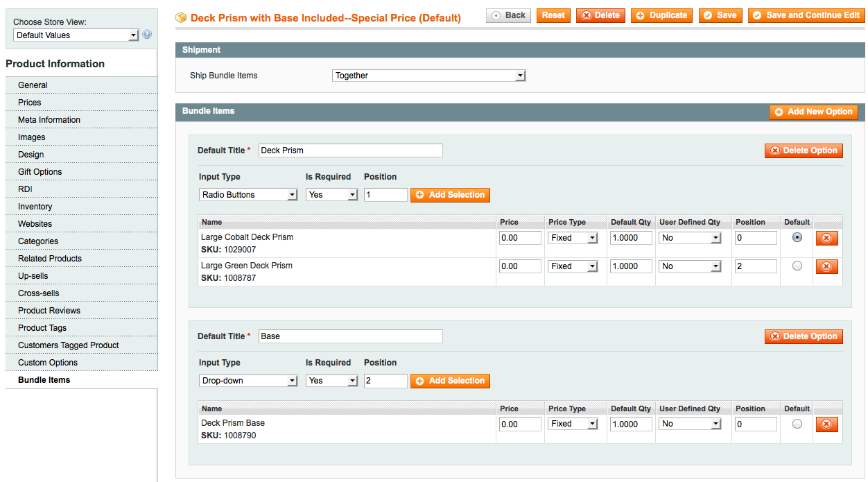This screenshot has height=482, width=868.
Task: Open Is Required dropdown for Base option
Action: [x=331, y=381]
